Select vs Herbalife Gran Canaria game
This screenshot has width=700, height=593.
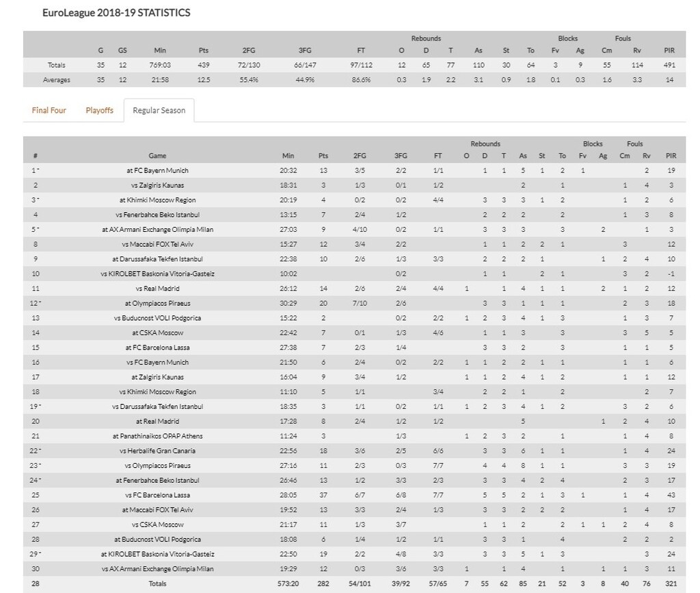pyautogui.click(x=158, y=451)
